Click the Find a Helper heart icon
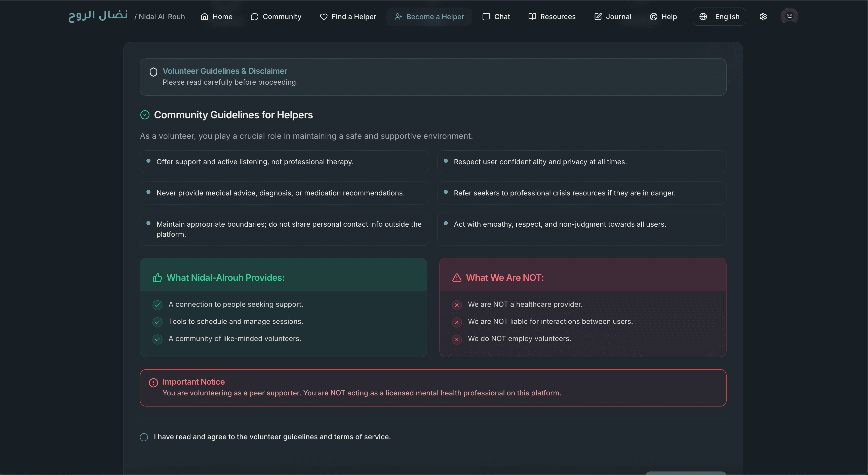Screen dimensions: 868x475 click(x=324, y=17)
